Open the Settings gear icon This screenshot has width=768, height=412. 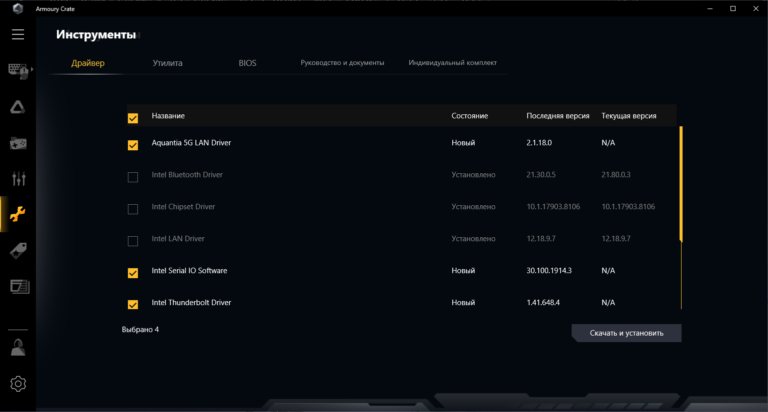point(18,384)
